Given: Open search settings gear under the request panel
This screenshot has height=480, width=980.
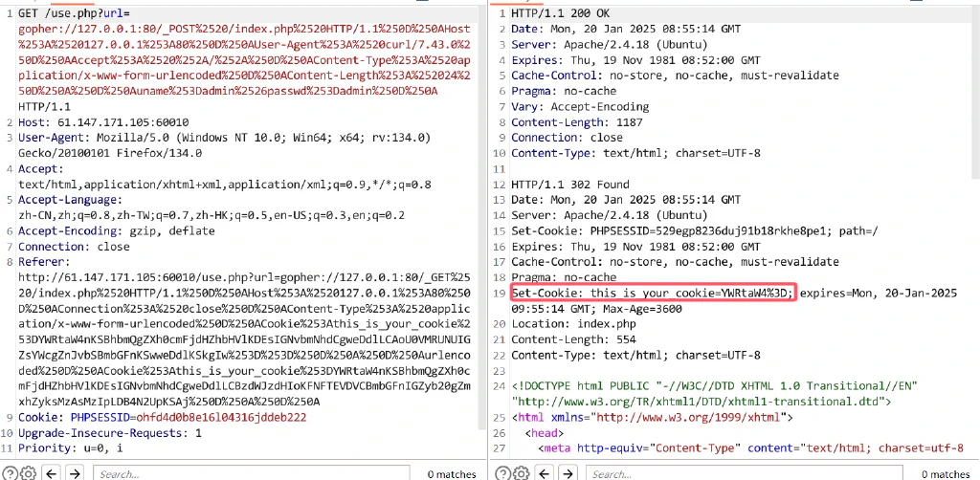Looking at the screenshot, I should (x=28, y=473).
